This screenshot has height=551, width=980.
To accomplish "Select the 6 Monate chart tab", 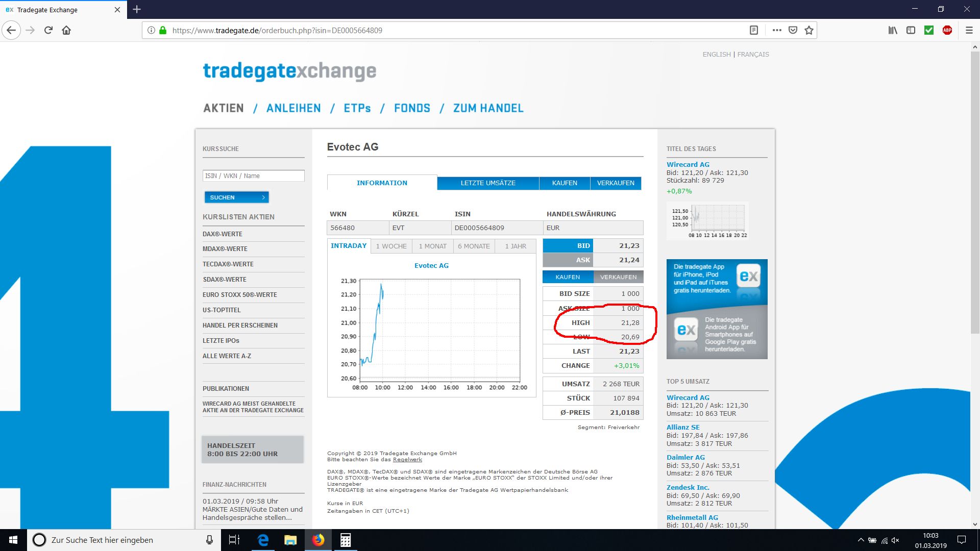I will tap(474, 246).
